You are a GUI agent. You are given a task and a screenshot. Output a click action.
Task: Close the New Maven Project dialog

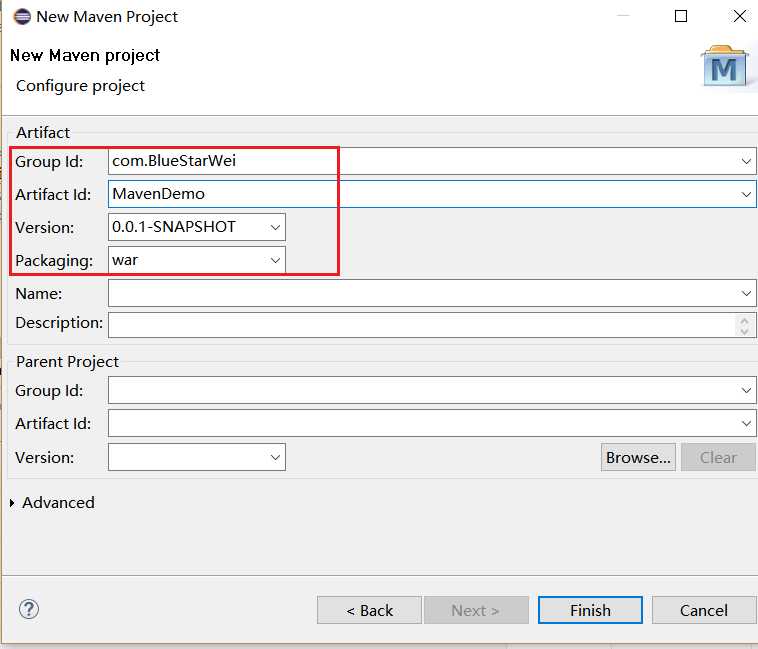click(x=740, y=16)
